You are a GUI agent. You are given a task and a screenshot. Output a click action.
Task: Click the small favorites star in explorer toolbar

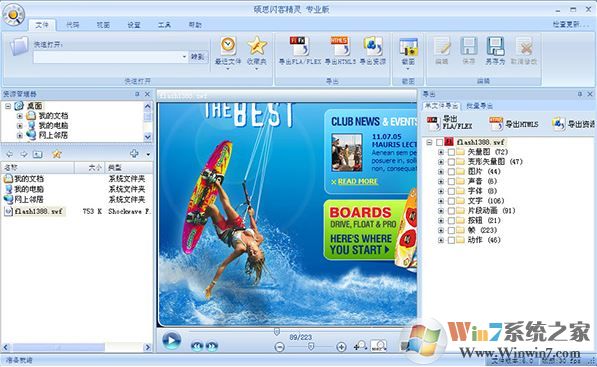57,154
